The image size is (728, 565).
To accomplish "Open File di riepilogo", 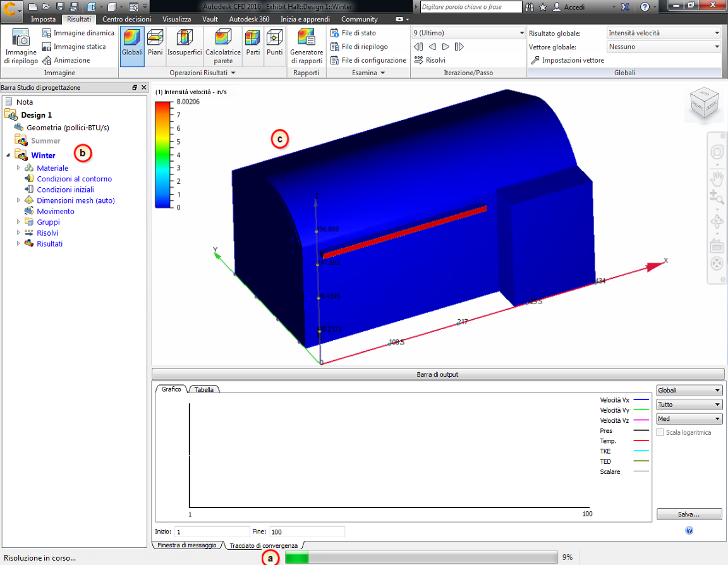I will coord(359,47).
